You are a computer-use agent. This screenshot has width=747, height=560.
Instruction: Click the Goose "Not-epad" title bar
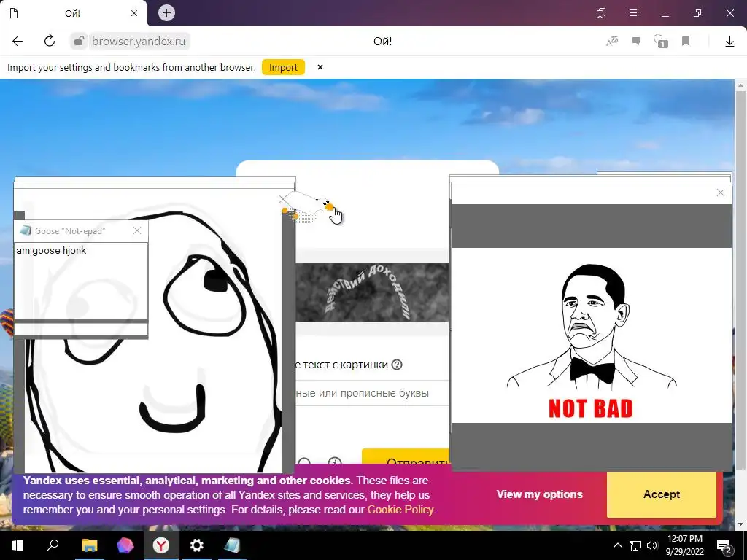(81, 231)
